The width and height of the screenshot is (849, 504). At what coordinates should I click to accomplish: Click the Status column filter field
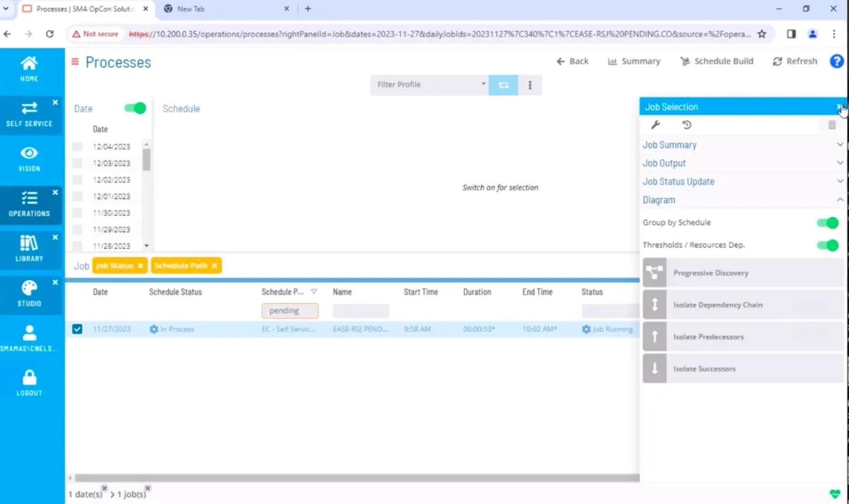coord(610,311)
